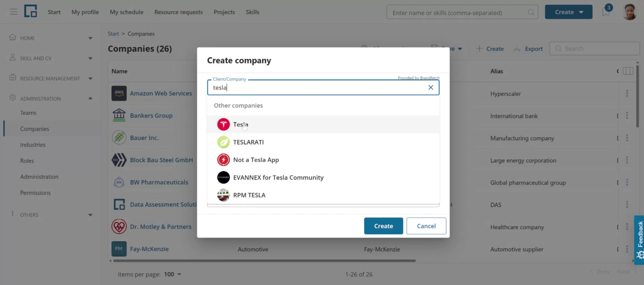Select Tesla from the suggestions
The width and height of the screenshot is (644, 285).
(x=323, y=124)
